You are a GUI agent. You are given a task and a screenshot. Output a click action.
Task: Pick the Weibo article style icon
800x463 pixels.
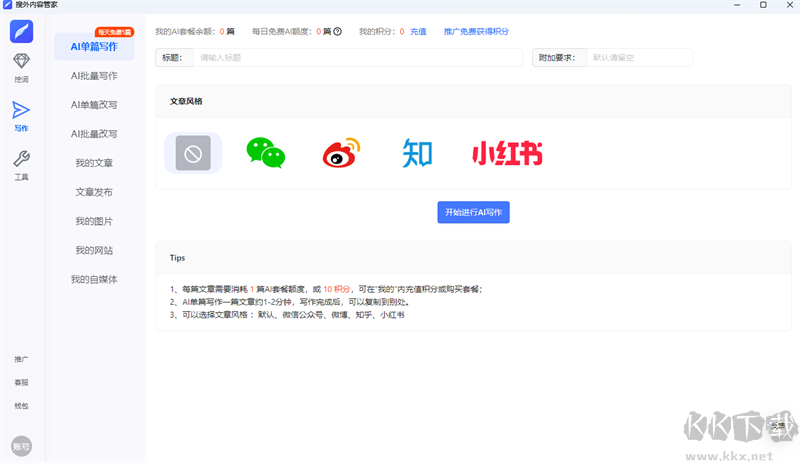[x=340, y=153]
